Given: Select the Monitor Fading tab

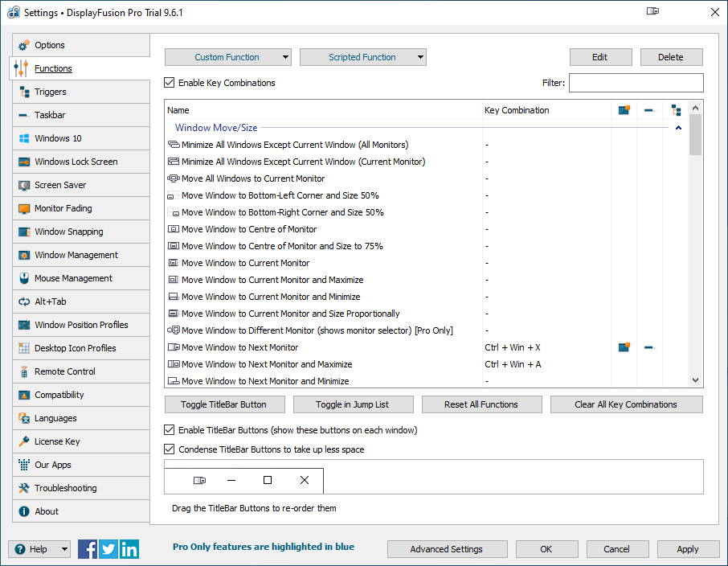Looking at the screenshot, I should 81,208.
